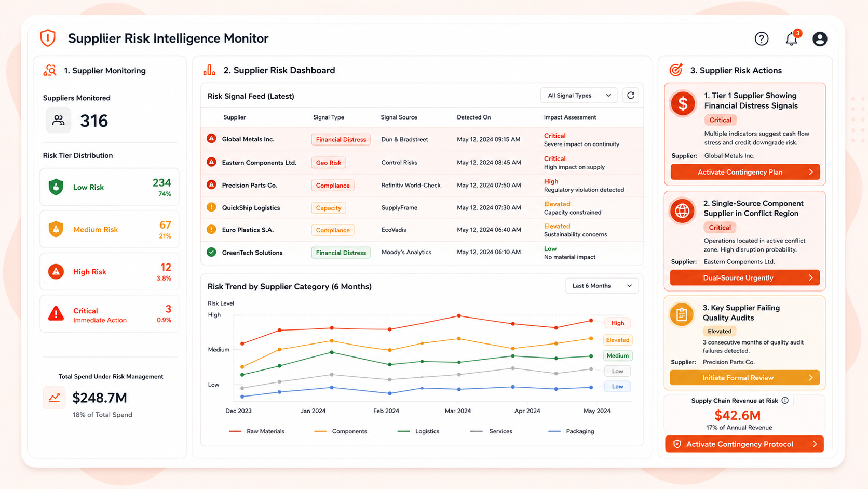This screenshot has height=489, width=868.
Task: Select the green Financial Distress tag for GreenTech
Action: click(341, 253)
